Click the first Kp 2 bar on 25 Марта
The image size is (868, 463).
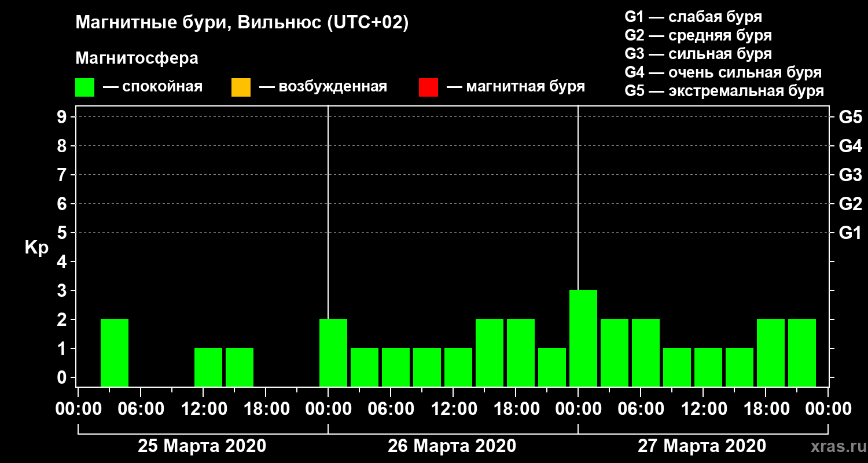click(115, 353)
